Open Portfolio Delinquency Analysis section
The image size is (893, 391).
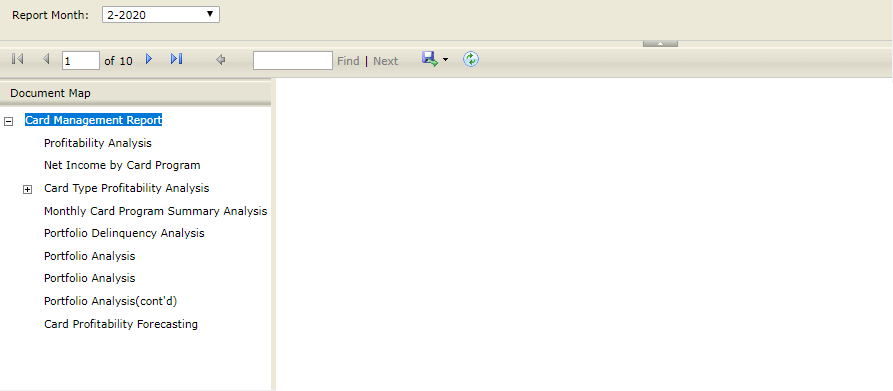click(124, 233)
